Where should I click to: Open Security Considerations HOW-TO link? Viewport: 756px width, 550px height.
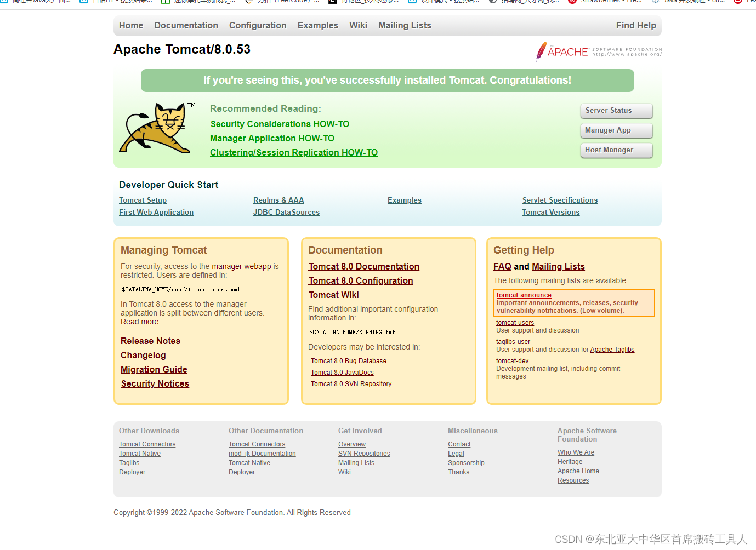coord(280,124)
